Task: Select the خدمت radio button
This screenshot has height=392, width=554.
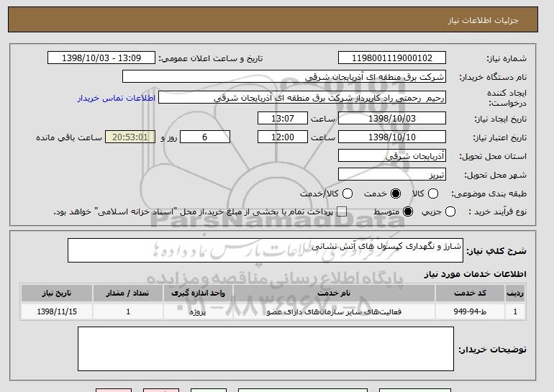Action: coord(396,193)
